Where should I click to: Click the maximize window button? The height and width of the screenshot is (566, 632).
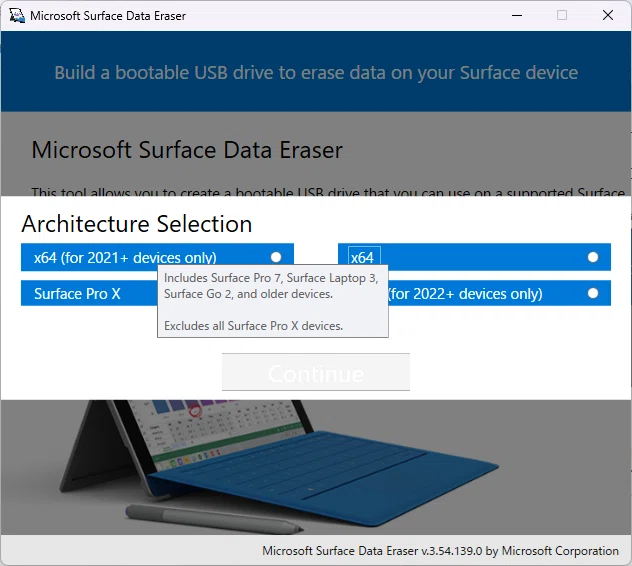pos(562,15)
